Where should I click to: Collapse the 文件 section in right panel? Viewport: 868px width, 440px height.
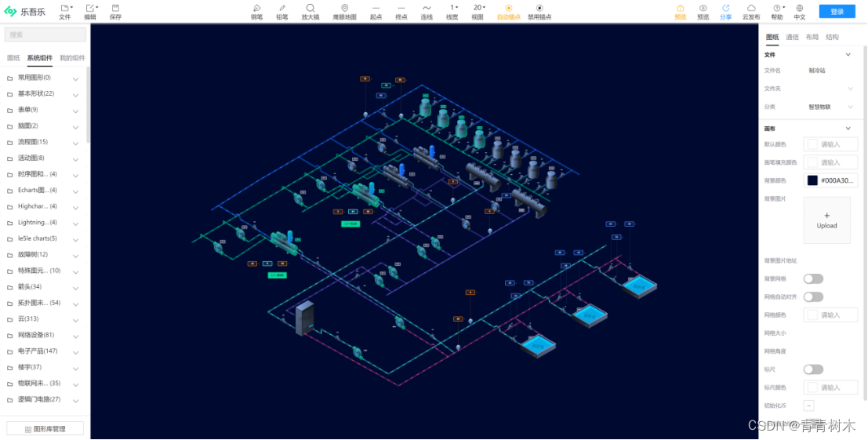pyautogui.click(x=848, y=55)
